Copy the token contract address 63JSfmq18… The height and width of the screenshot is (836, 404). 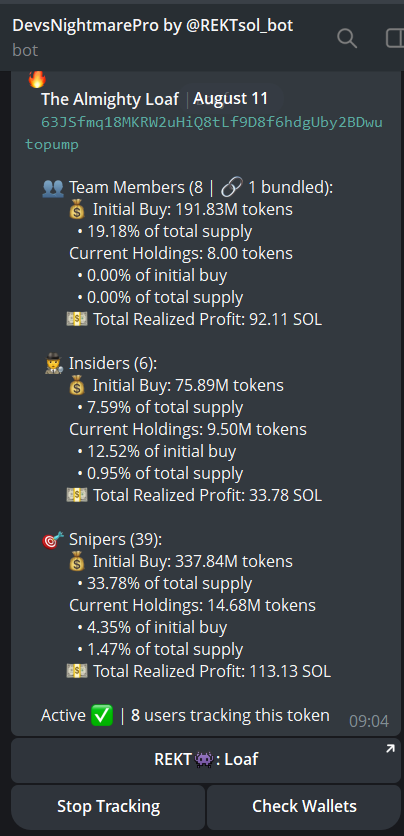pyautogui.click(x=204, y=133)
